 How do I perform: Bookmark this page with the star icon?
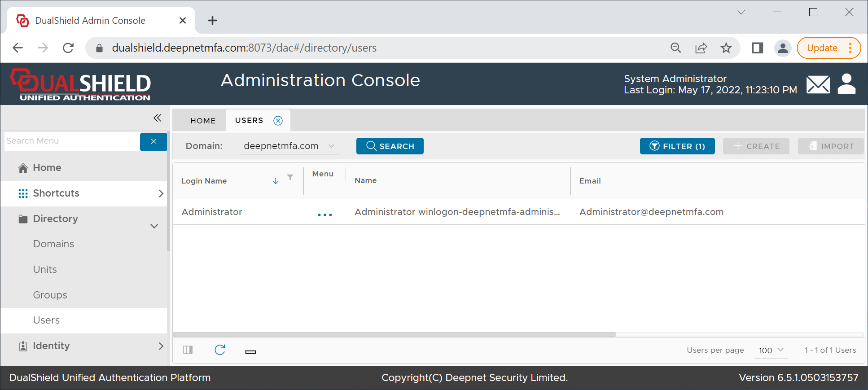tap(726, 48)
